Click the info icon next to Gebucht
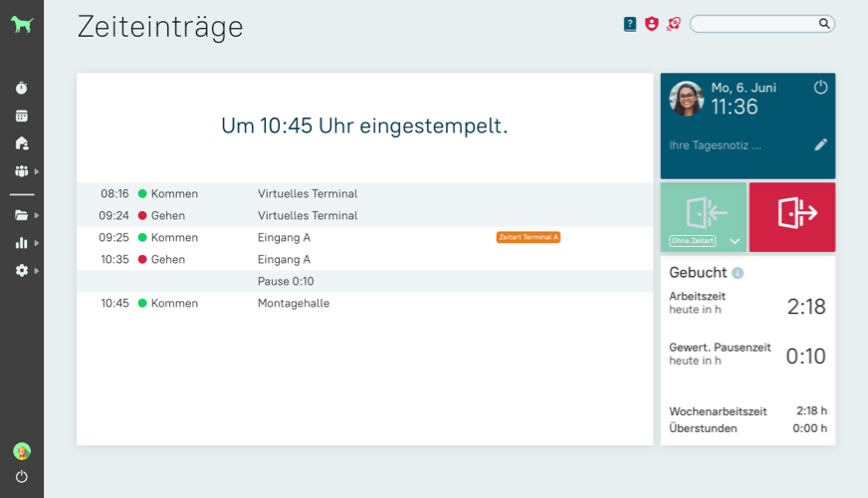This screenshot has width=868, height=498. [738, 273]
